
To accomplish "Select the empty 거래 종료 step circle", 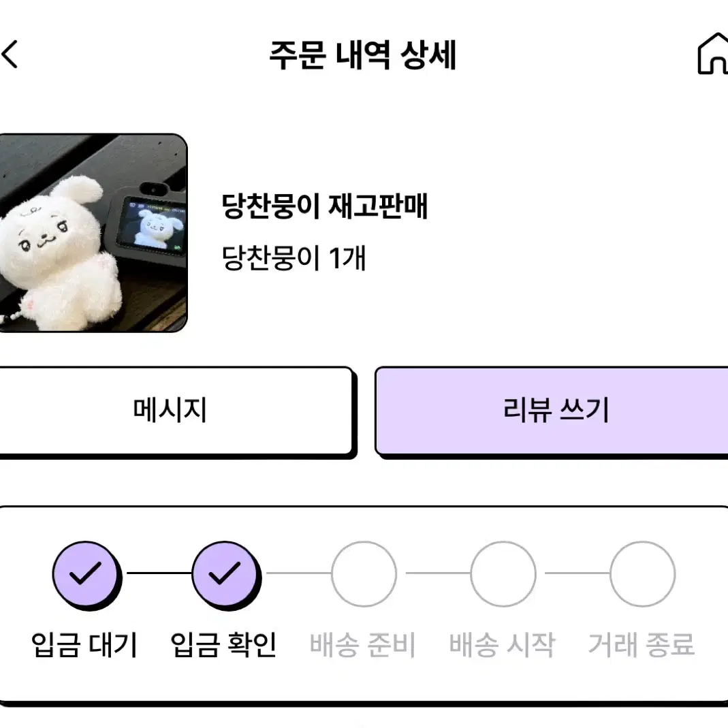I will [643, 574].
